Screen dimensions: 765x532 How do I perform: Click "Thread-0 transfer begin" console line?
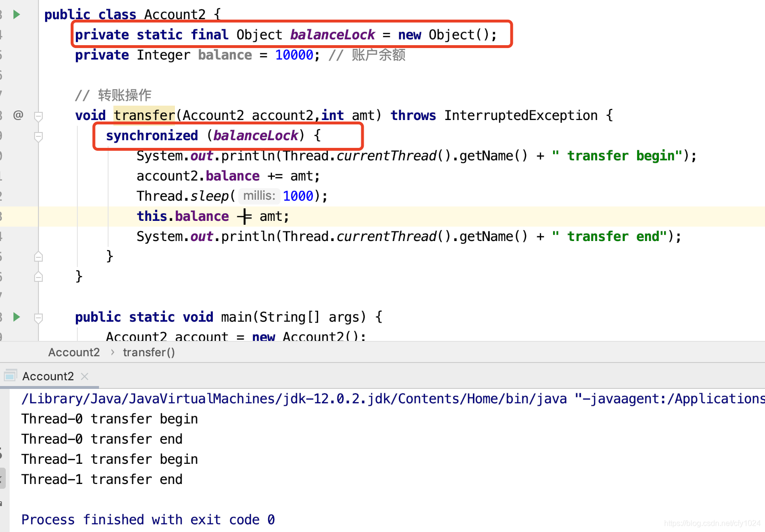pyautogui.click(x=110, y=419)
